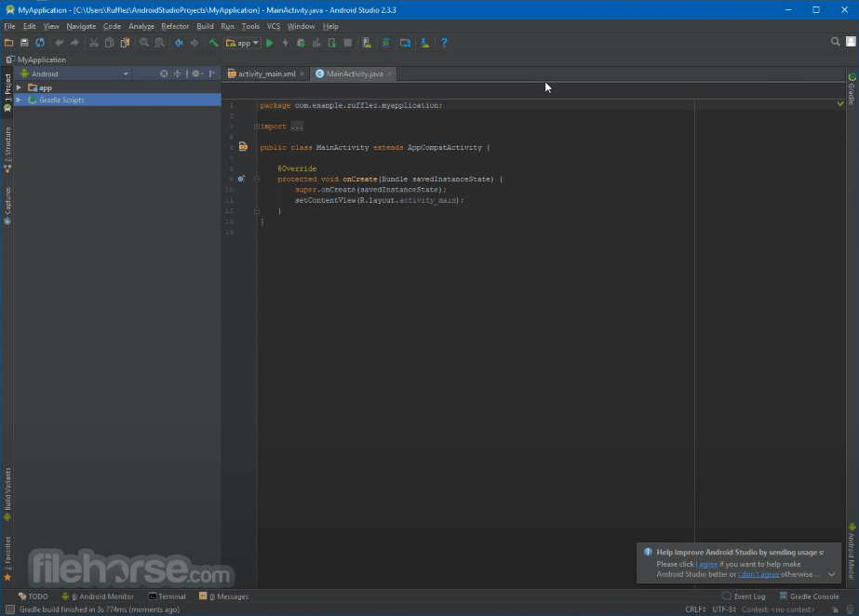Click the Redo arrow in toolbar
The image size is (859, 616).
pyautogui.click(x=74, y=43)
